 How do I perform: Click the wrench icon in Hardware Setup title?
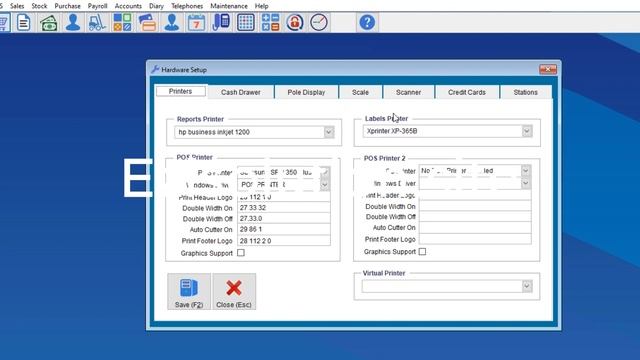(155, 69)
